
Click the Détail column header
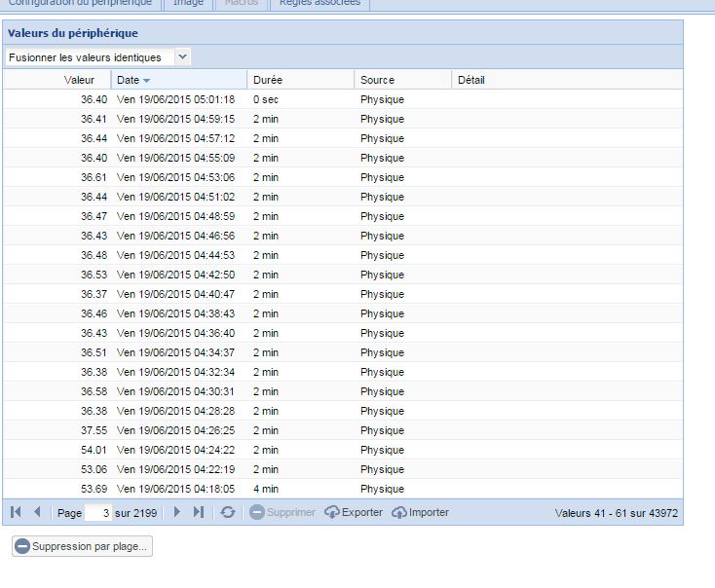click(471, 80)
